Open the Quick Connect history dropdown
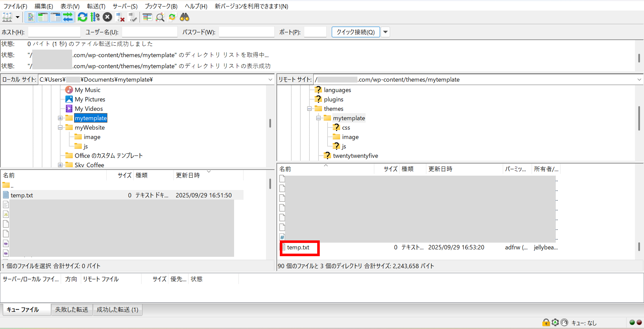 point(385,32)
